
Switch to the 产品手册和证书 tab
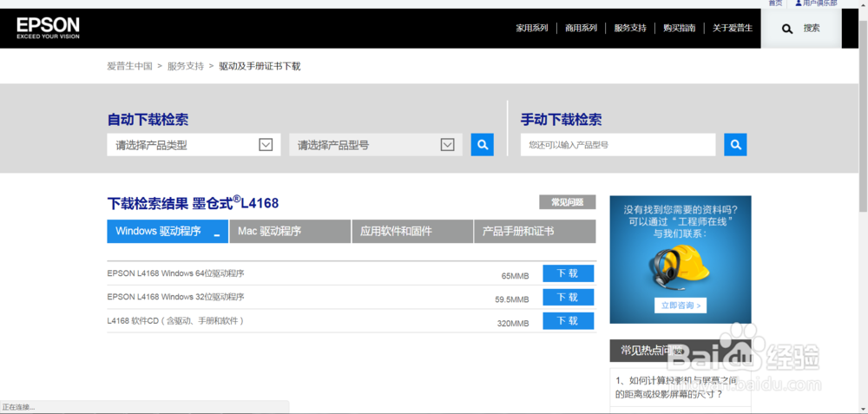[x=535, y=232]
